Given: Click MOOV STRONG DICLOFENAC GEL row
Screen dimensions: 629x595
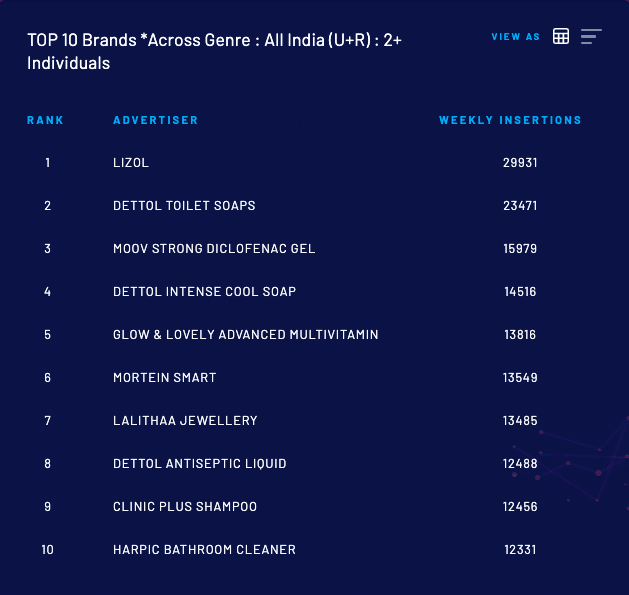Looking at the screenshot, I should pos(214,248).
